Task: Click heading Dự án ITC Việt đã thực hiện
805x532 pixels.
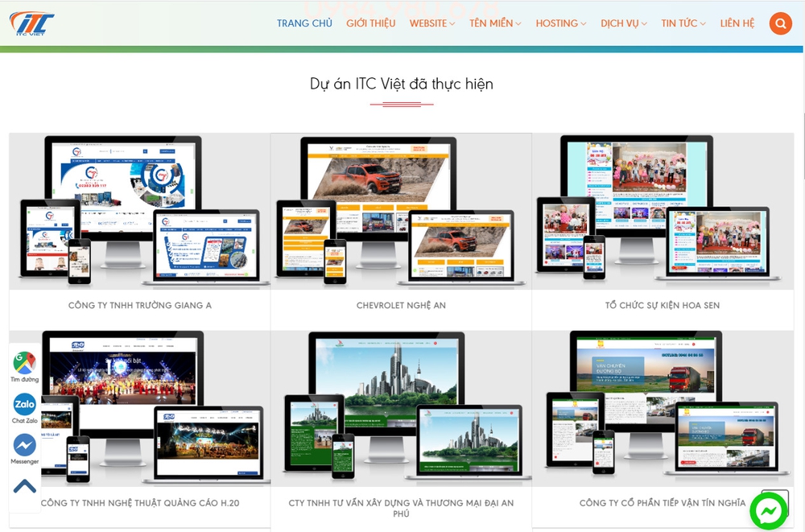Action: (x=402, y=84)
